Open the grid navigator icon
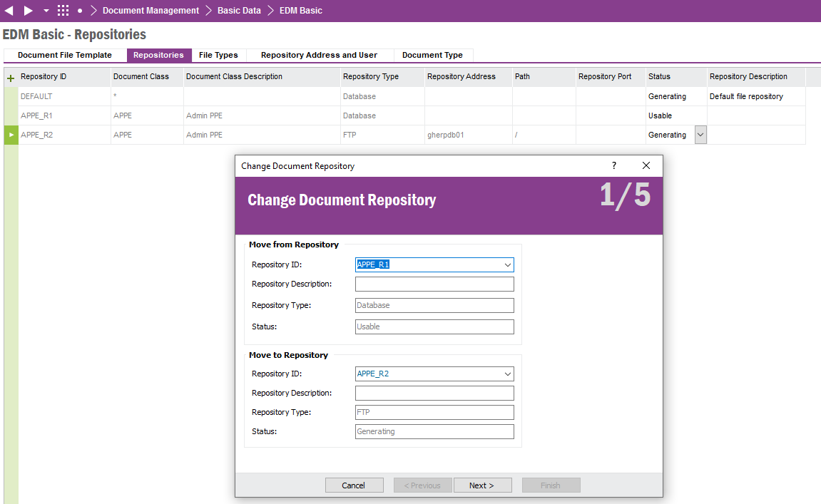Screen dimensions: 821x504 tap(63, 11)
